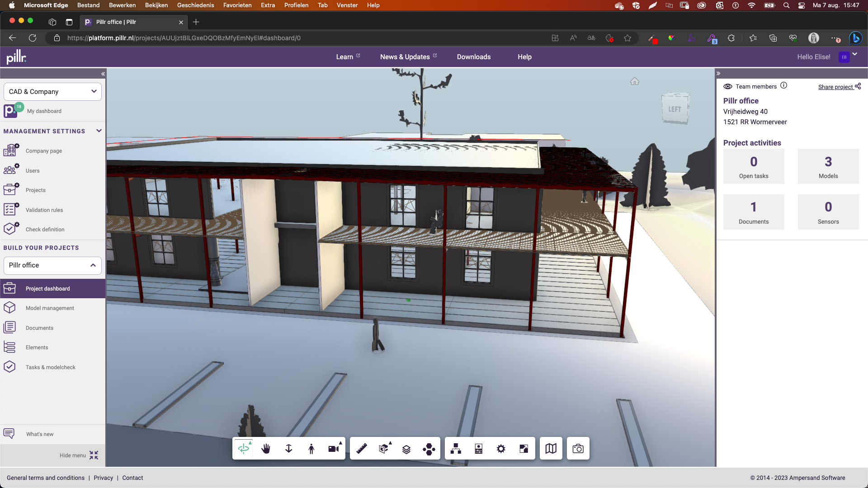This screenshot has width=868, height=488.
Task: Go to My dashboard
Action: pos(44,111)
